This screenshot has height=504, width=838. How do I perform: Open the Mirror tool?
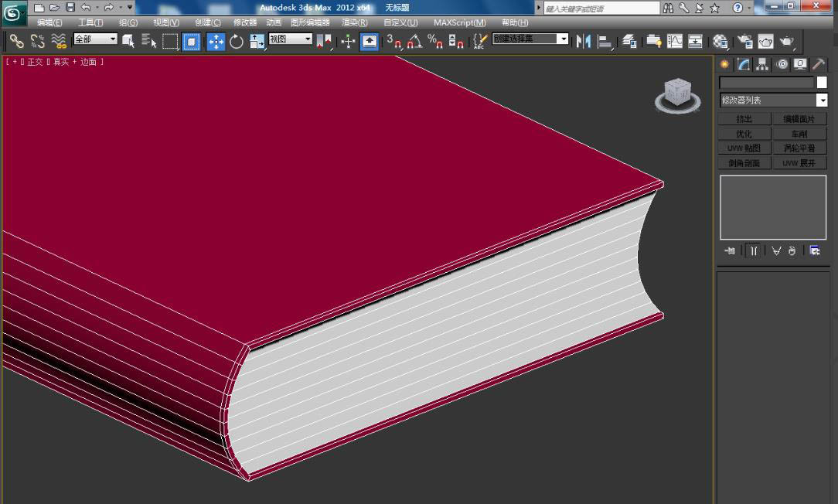click(584, 41)
